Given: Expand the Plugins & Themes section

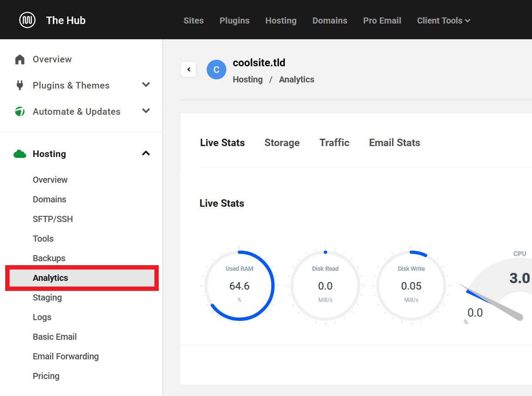Looking at the screenshot, I should pyautogui.click(x=146, y=85).
